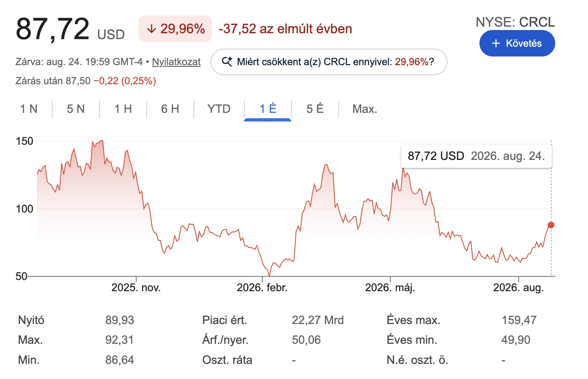
Task: Click the NYSE: CRCL ticker label
Action: (515, 22)
